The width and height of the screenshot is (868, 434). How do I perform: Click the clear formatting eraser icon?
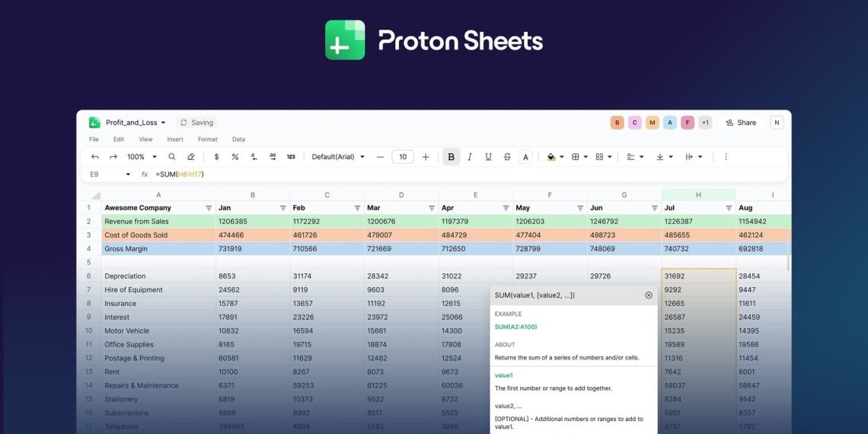(191, 157)
